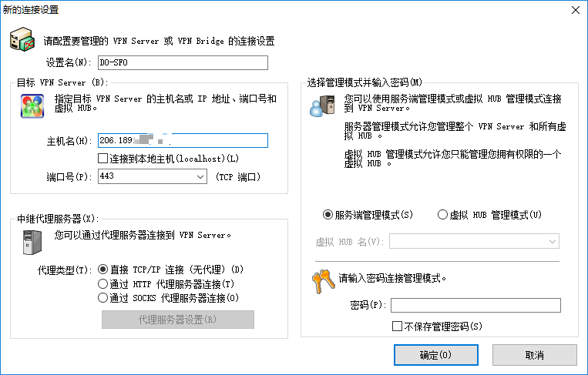588x375 pixels.
Task: Click the golden keys password icon
Action: (x=323, y=282)
